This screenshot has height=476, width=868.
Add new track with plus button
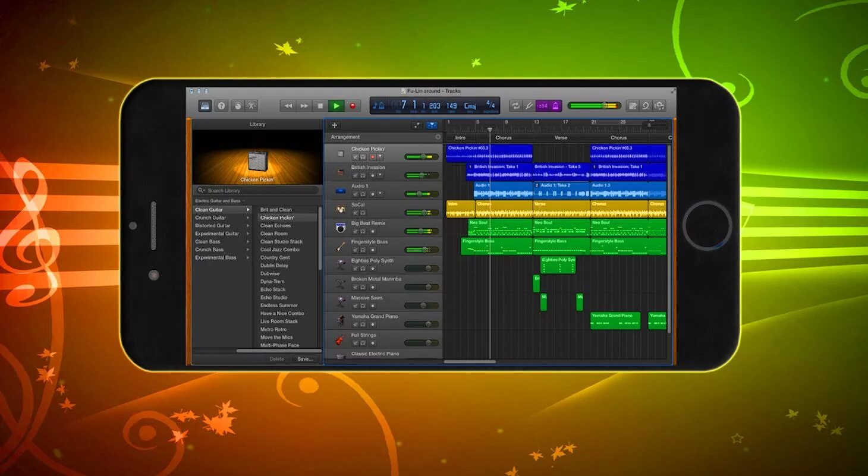pos(334,125)
